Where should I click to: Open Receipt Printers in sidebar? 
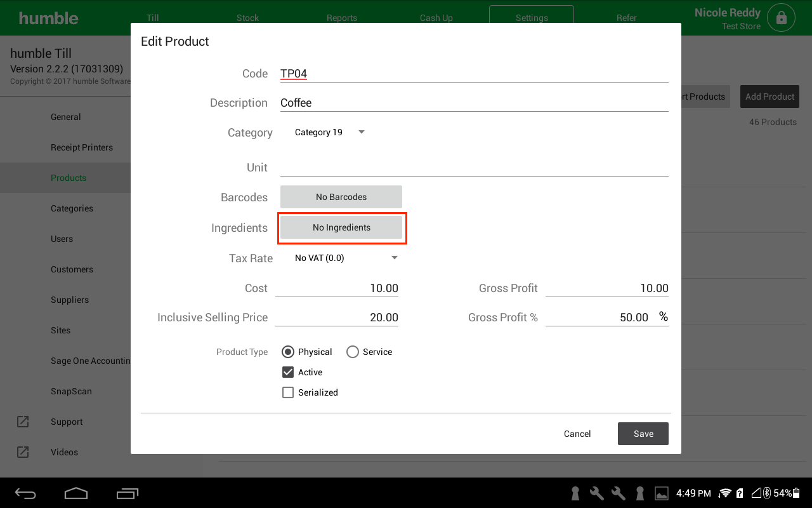(x=65, y=147)
